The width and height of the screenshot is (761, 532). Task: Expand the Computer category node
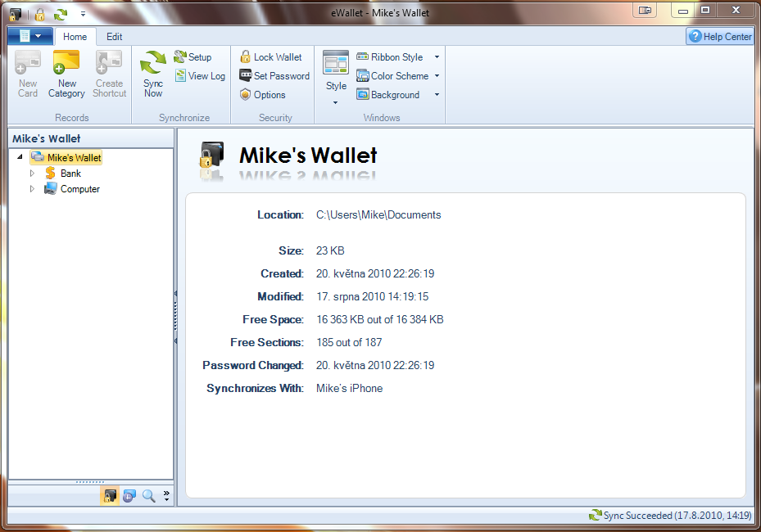pos(33,189)
